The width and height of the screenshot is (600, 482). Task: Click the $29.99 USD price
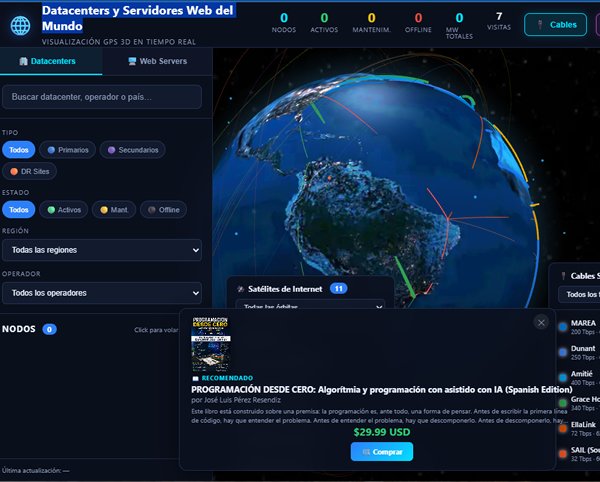click(382, 432)
